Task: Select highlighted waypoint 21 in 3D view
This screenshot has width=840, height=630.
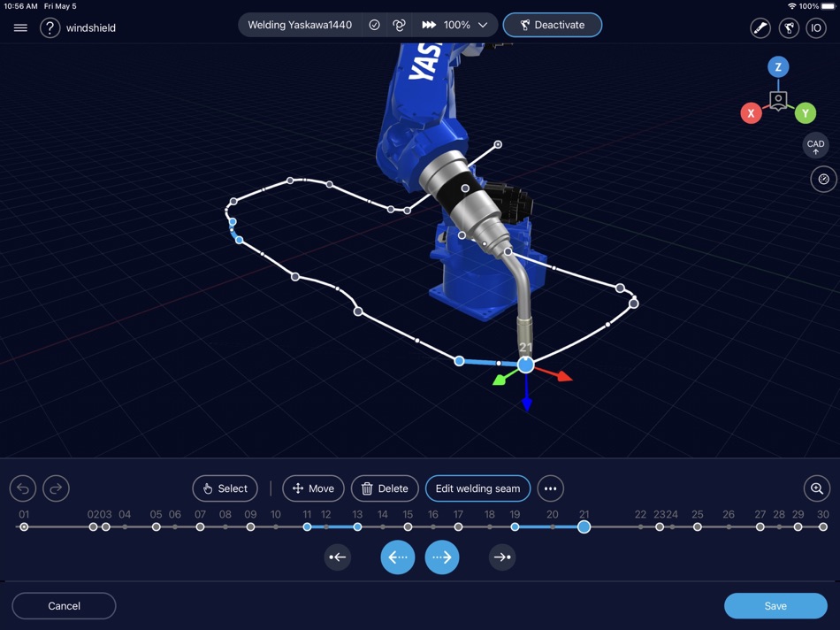Action: click(x=525, y=365)
